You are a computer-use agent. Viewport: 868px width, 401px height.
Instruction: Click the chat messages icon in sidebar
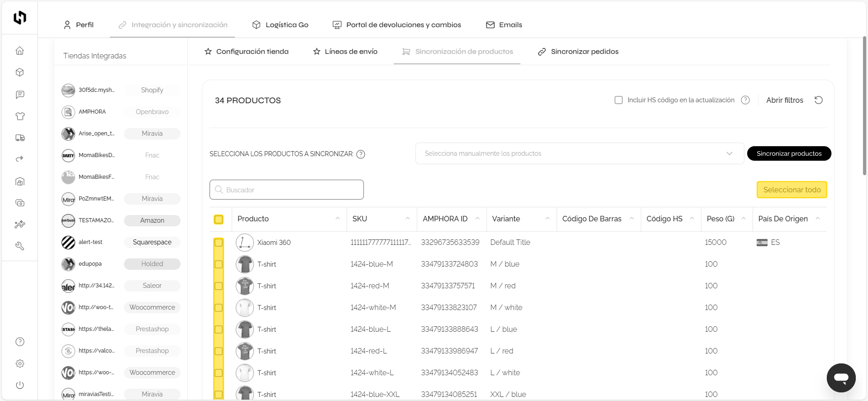[19, 95]
